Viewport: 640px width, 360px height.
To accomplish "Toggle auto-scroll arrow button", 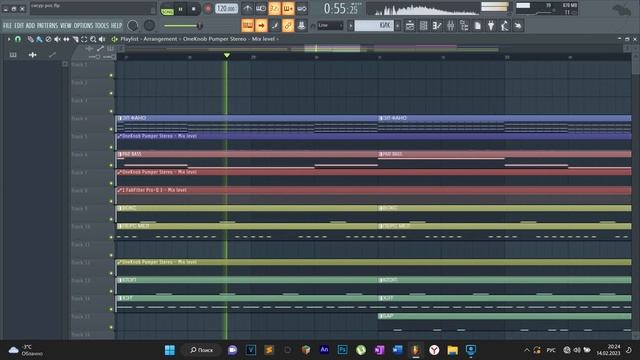I will (261, 25).
